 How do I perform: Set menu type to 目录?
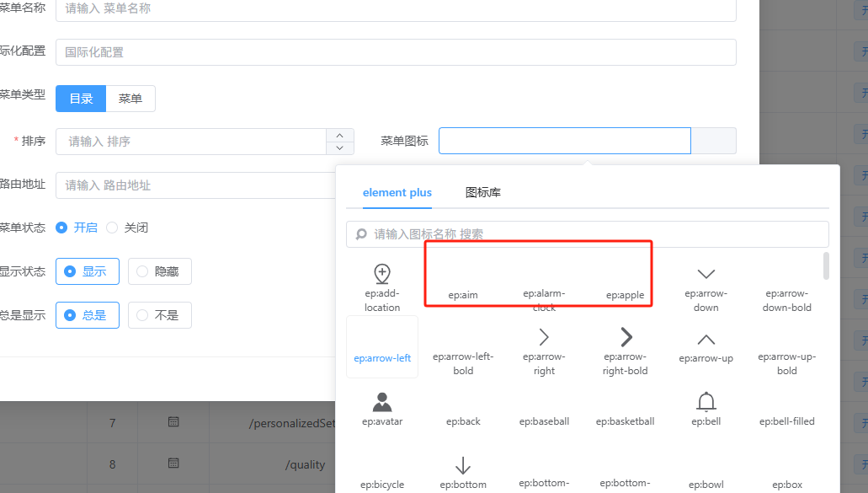click(81, 99)
